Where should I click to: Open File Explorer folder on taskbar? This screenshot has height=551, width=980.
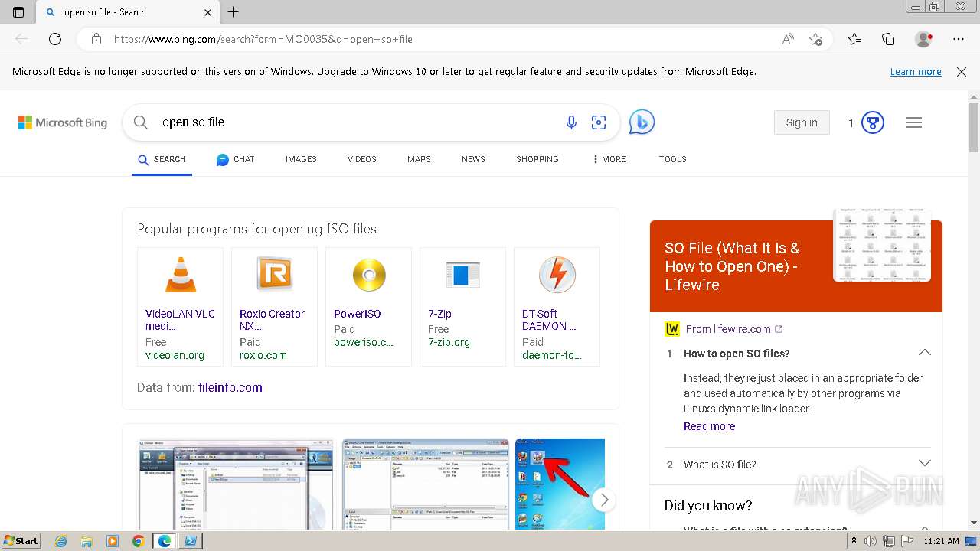coord(87,541)
